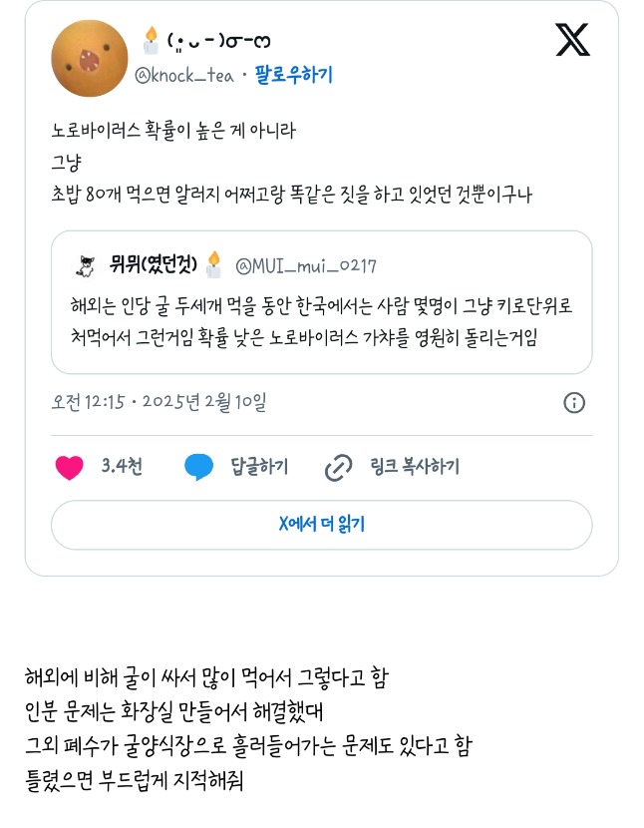Like the post with the heart icon

69,467
